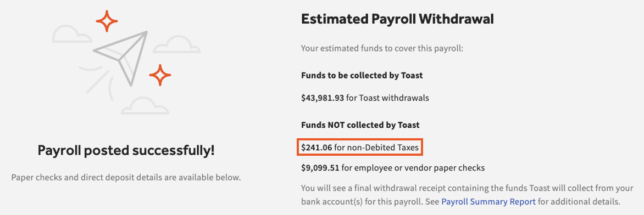Click the bold $241.06 amount
The height and width of the screenshot is (215, 644).
[x=317, y=148]
